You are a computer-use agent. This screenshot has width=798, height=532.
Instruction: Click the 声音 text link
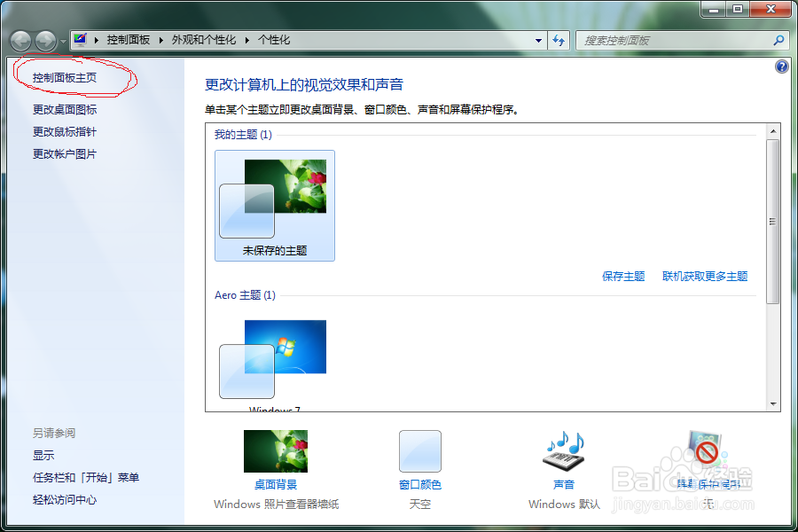pos(564,485)
